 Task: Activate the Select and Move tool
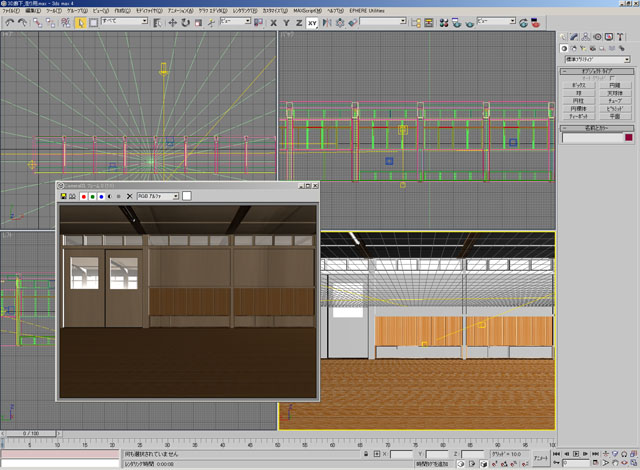click(172, 23)
